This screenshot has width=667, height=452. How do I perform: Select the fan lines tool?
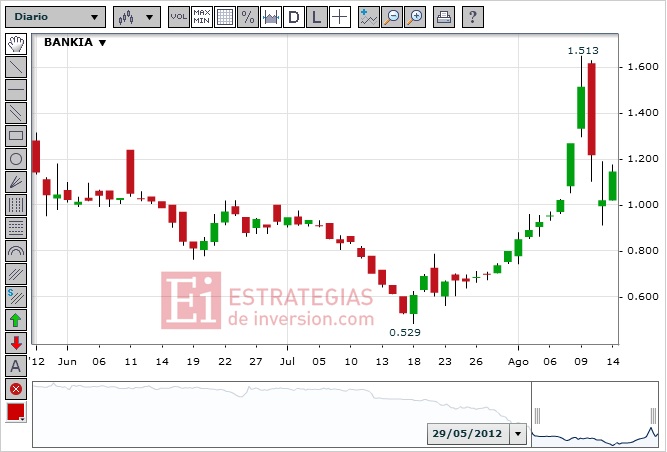[x=16, y=182]
